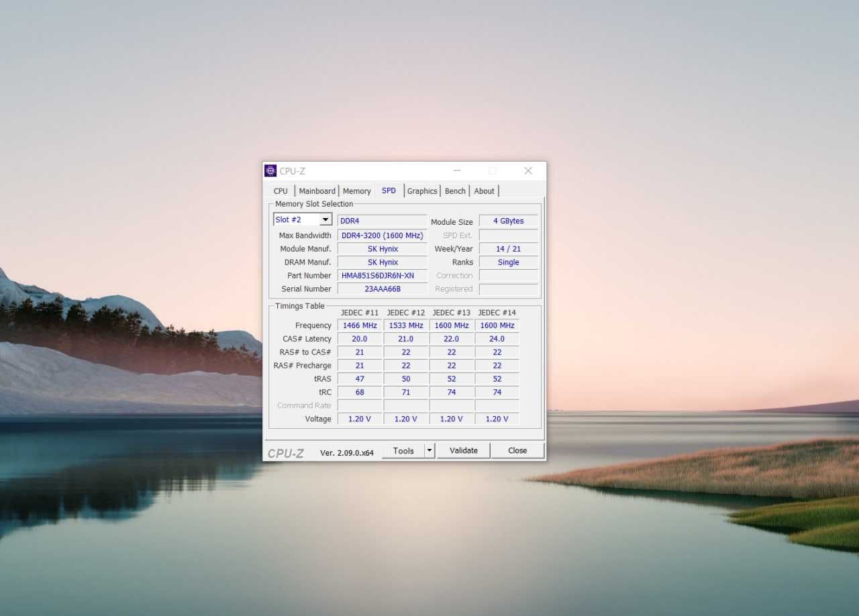Select the DDR4-3200 (1600 MHz) bandwidth value
859x616 pixels.
382,236
